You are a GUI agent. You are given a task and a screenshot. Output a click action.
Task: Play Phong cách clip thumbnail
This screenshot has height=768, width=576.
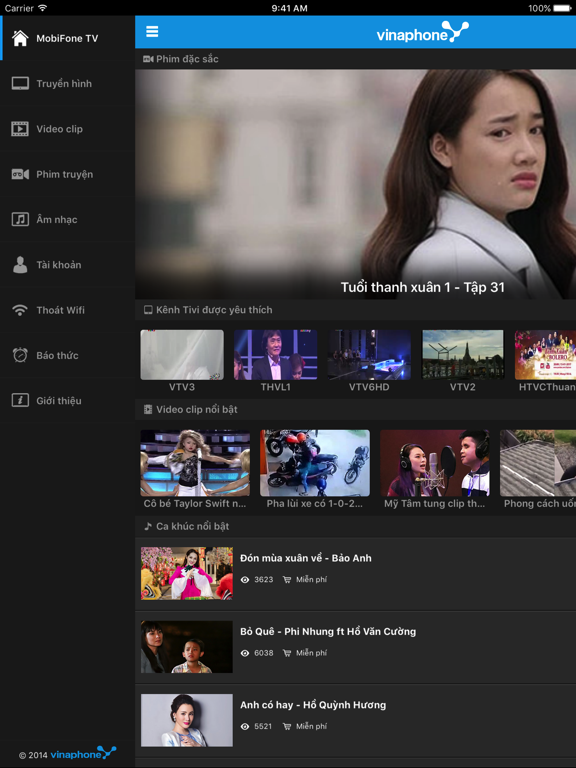538,463
